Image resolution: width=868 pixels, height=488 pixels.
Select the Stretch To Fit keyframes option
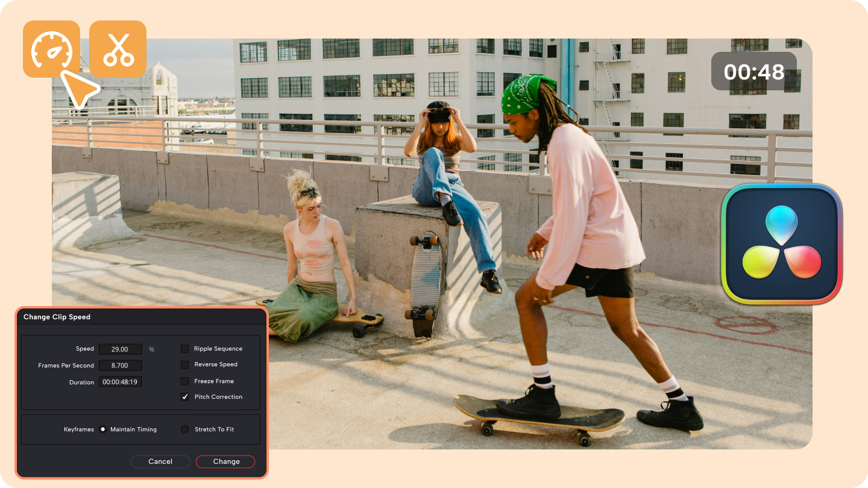point(183,429)
